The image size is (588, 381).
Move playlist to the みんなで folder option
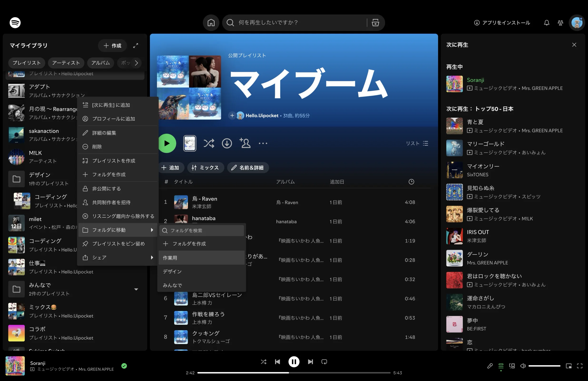(201, 285)
